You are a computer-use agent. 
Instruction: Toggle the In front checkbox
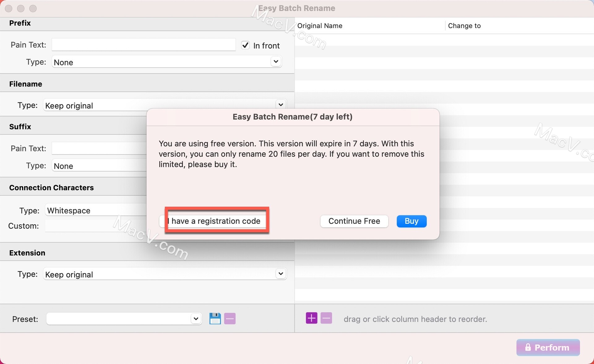click(x=245, y=45)
